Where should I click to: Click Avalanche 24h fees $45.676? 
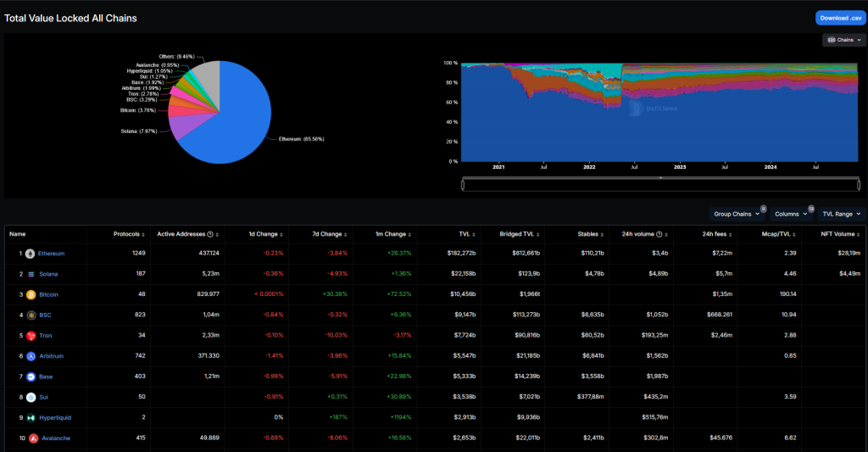721,438
